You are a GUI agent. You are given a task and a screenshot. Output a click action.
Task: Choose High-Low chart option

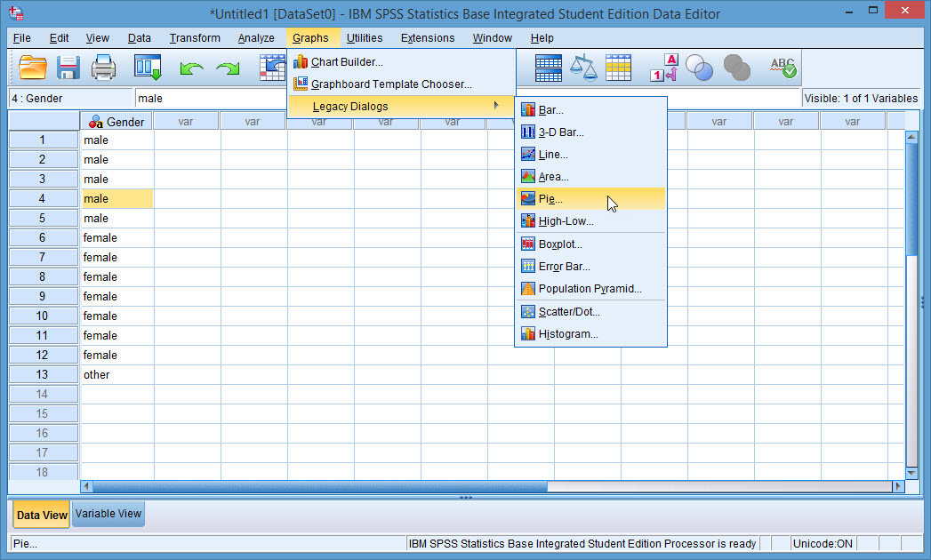(590, 221)
